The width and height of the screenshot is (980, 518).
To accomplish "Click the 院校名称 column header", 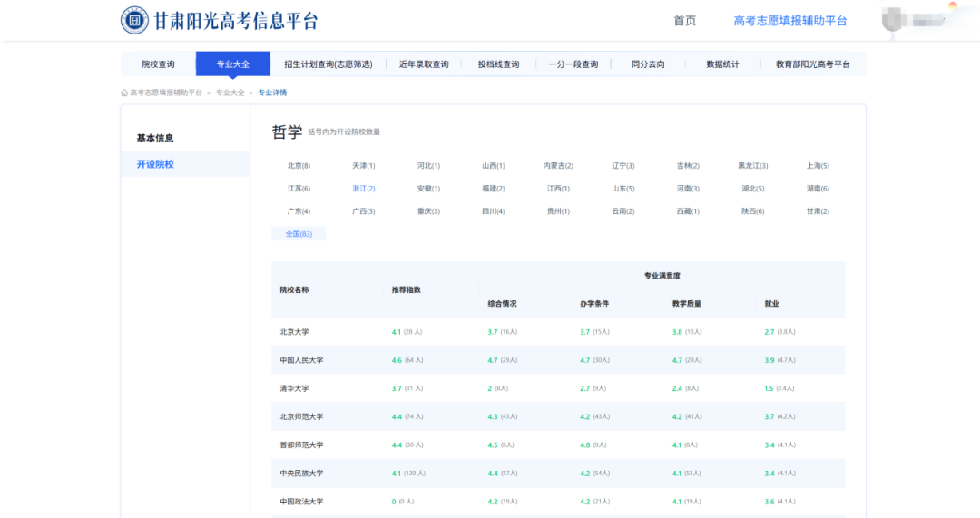I will click(x=294, y=289).
